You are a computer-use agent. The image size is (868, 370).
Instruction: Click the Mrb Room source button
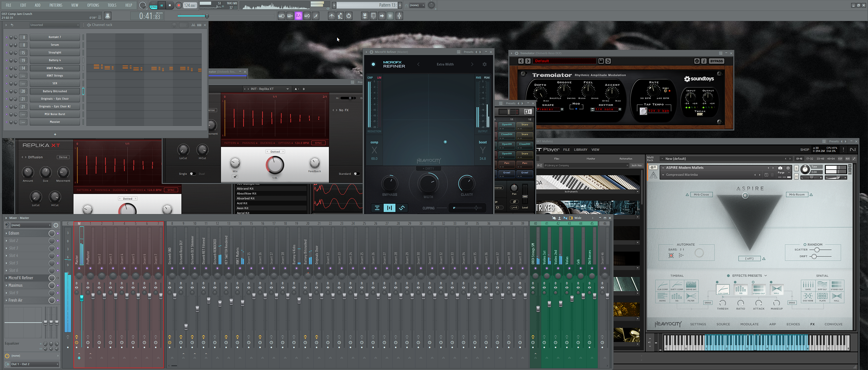point(797,194)
